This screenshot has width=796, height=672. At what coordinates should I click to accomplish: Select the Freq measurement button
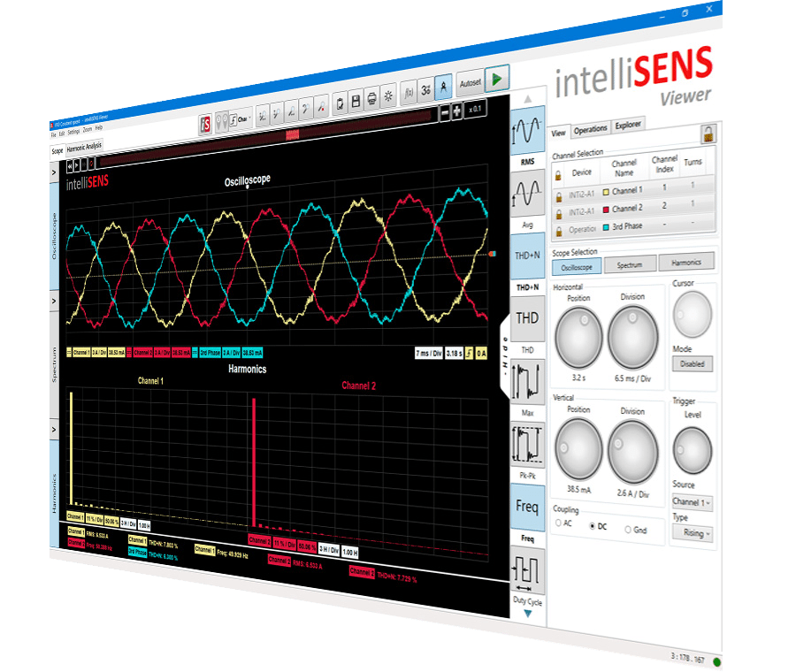(527, 507)
